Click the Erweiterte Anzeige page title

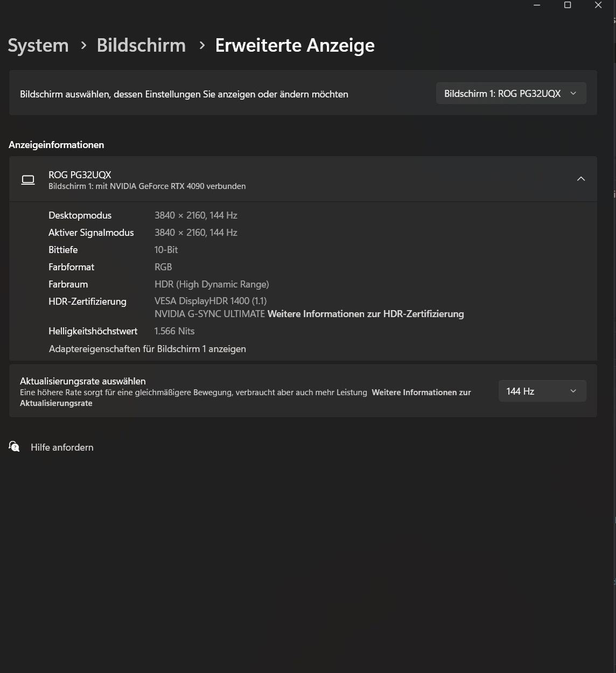tap(295, 45)
